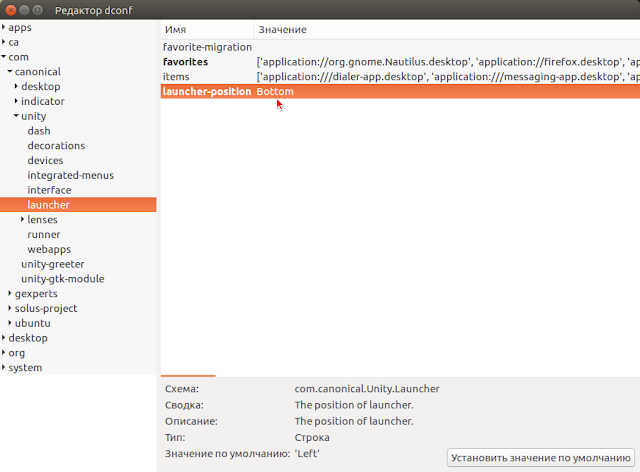
Task: Expand the lenses node arrow
Action: tap(22, 220)
